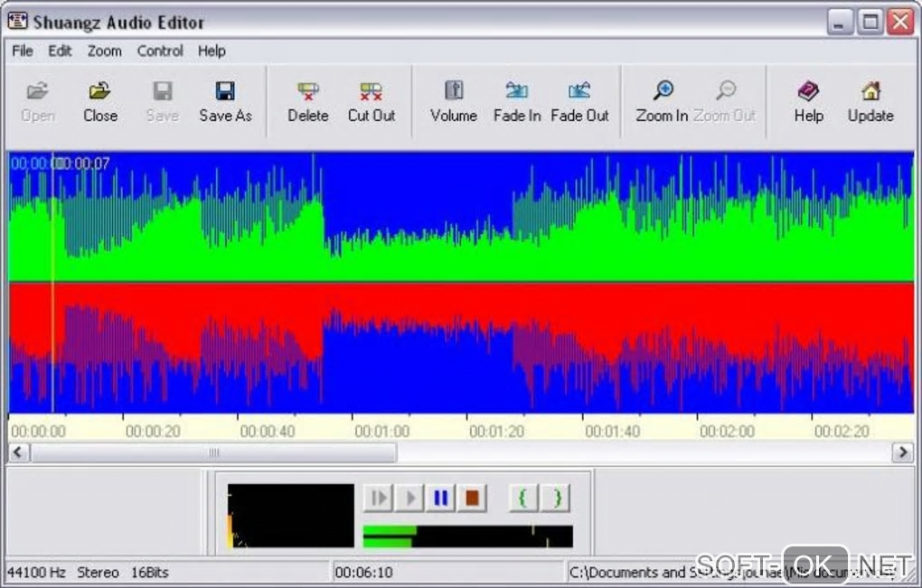Open the Control menu
The width and height of the screenshot is (922, 588).
(x=160, y=51)
